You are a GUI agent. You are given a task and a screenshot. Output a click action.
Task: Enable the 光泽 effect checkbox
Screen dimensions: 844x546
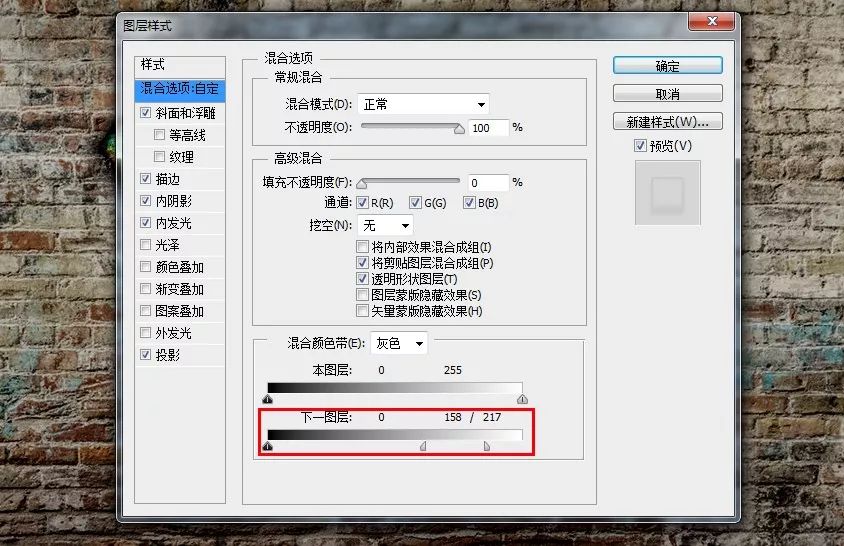pyautogui.click(x=145, y=244)
